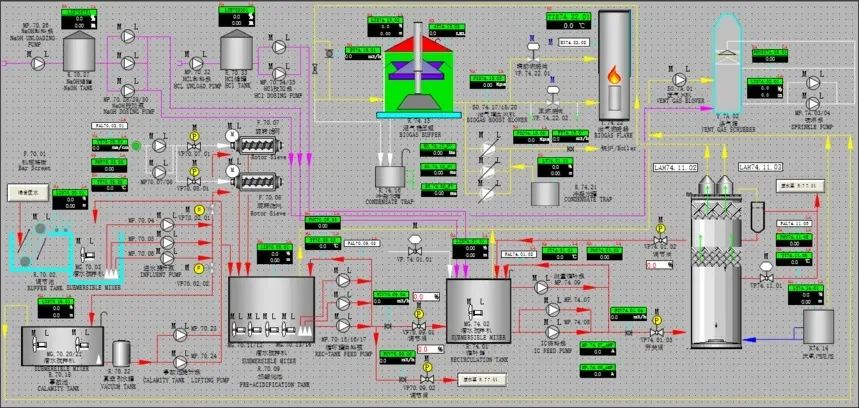Select the lower sprinkle pump
859x408 pixels.
point(813,103)
